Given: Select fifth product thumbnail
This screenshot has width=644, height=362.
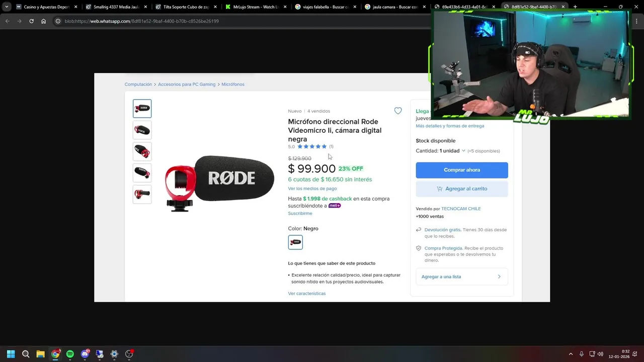Looking at the screenshot, I should coord(142,194).
